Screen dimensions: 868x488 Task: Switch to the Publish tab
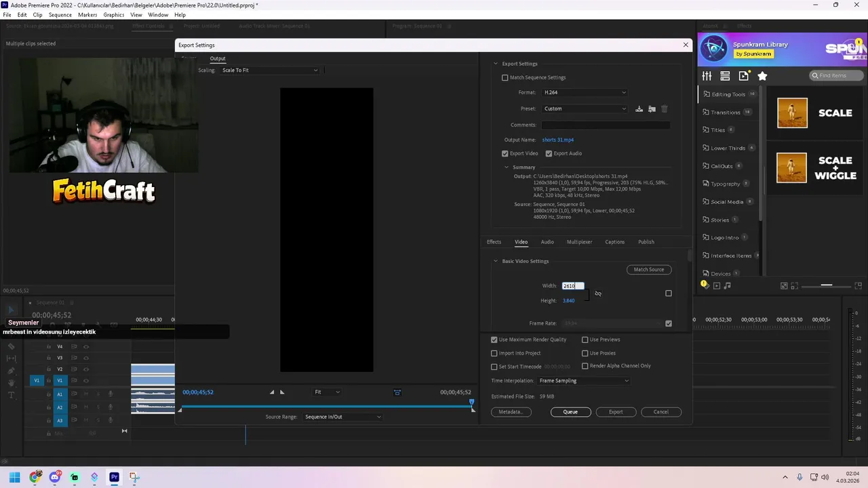[x=646, y=242]
